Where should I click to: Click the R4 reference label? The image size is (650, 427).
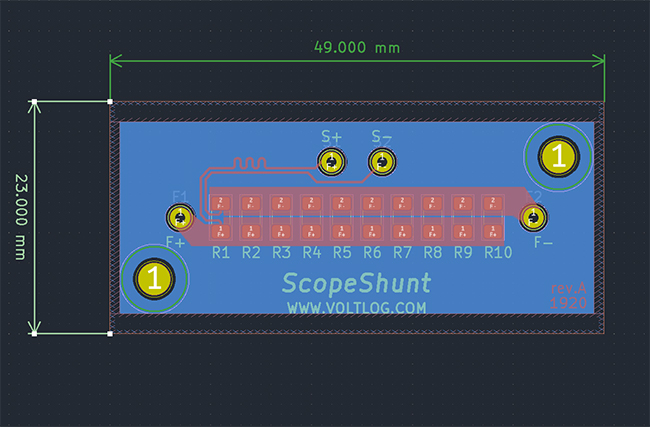click(x=312, y=252)
